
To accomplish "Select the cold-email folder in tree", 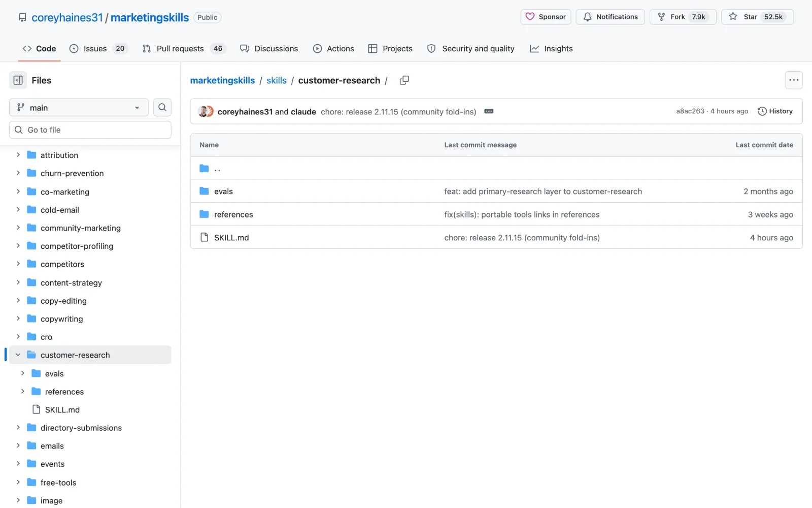I will [x=59, y=210].
